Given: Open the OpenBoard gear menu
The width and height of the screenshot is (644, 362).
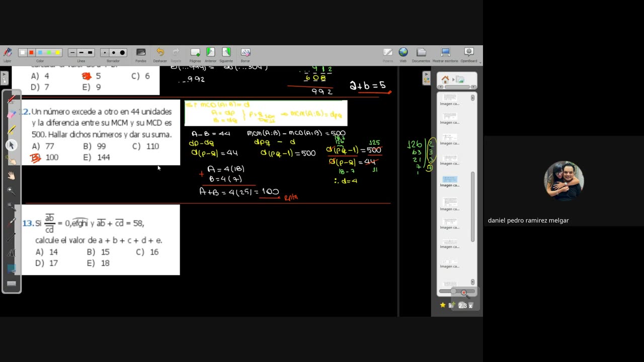Looking at the screenshot, I should click(x=469, y=52).
